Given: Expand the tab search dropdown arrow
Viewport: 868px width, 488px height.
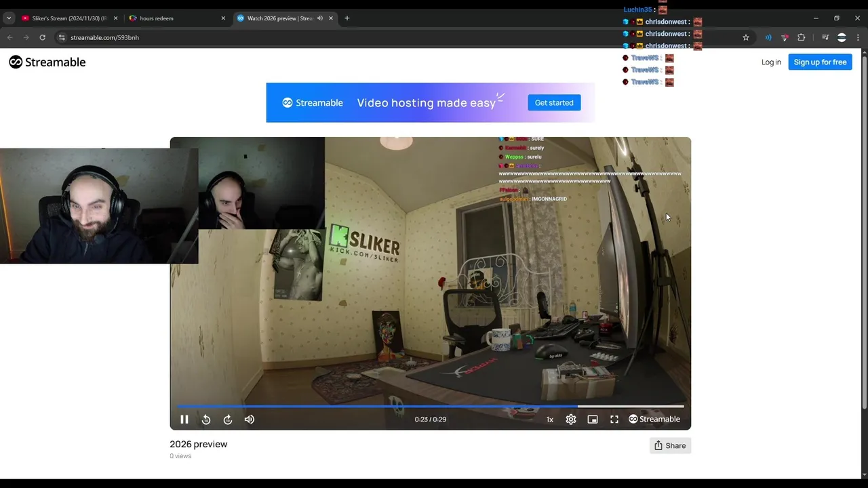Looking at the screenshot, I should [x=9, y=18].
